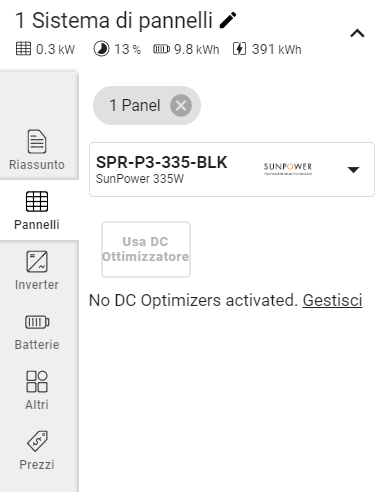Open the SPR-P3-335-BLK panel dropdown
The image size is (389, 492).
click(x=232, y=169)
